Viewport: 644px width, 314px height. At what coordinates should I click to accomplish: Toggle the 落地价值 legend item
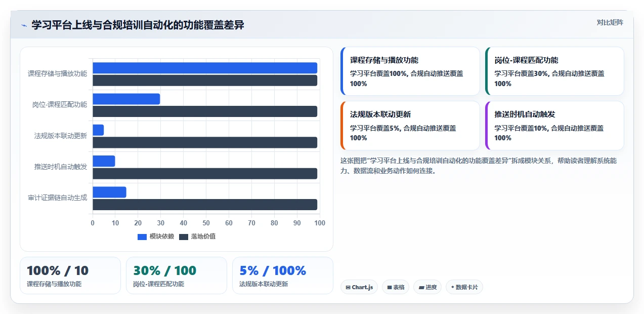(x=197, y=237)
